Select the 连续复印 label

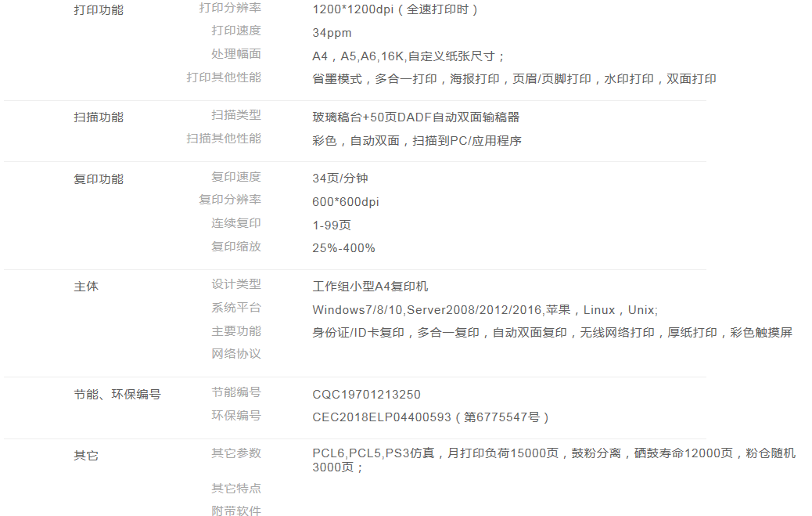coord(235,223)
